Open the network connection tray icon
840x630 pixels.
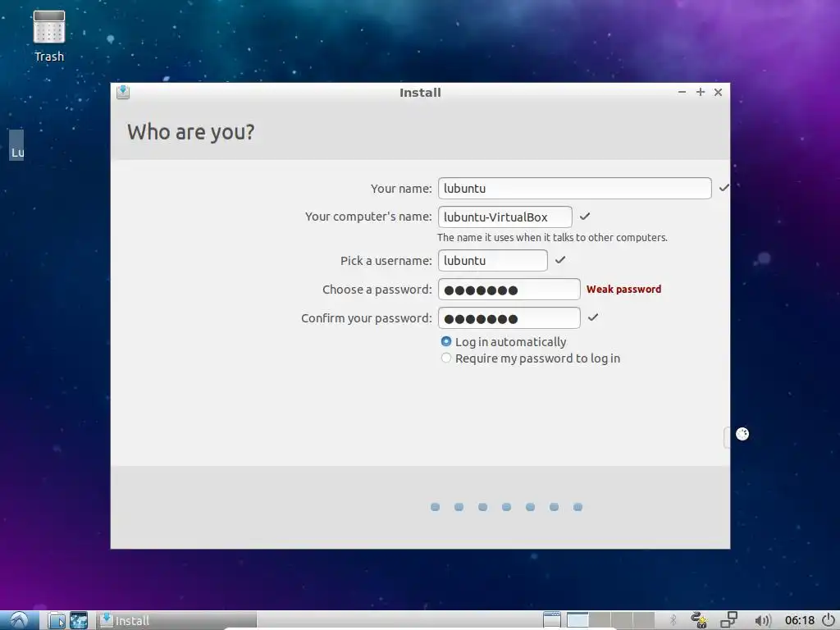click(699, 620)
